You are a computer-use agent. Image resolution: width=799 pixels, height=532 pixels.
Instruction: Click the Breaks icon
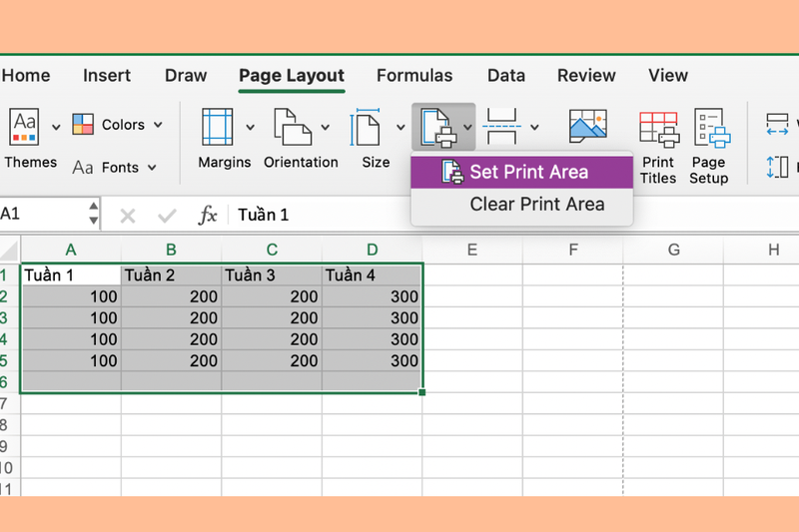coord(502,126)
